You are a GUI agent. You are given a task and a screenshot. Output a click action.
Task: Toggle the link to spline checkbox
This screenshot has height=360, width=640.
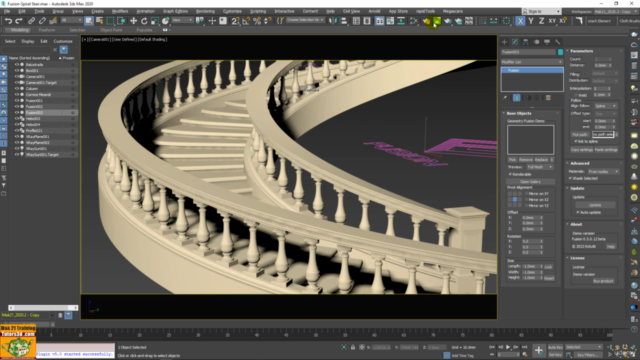[576, 141]
